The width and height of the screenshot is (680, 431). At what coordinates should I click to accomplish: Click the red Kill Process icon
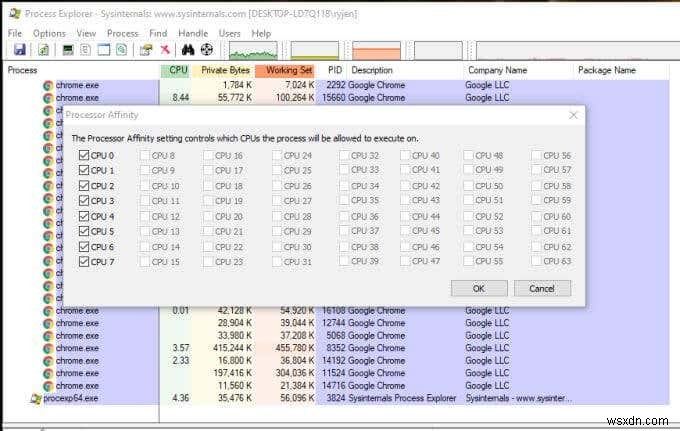[x=165, y=49]
